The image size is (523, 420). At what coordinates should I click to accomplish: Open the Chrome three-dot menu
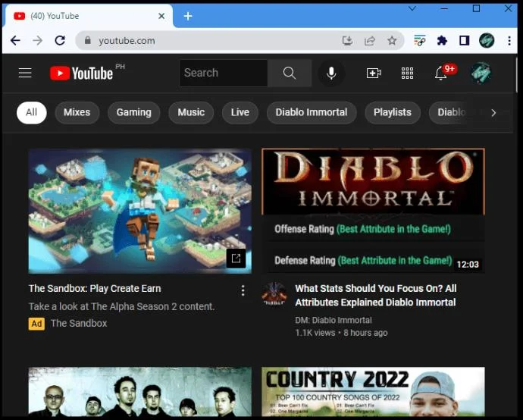point(509,41)
